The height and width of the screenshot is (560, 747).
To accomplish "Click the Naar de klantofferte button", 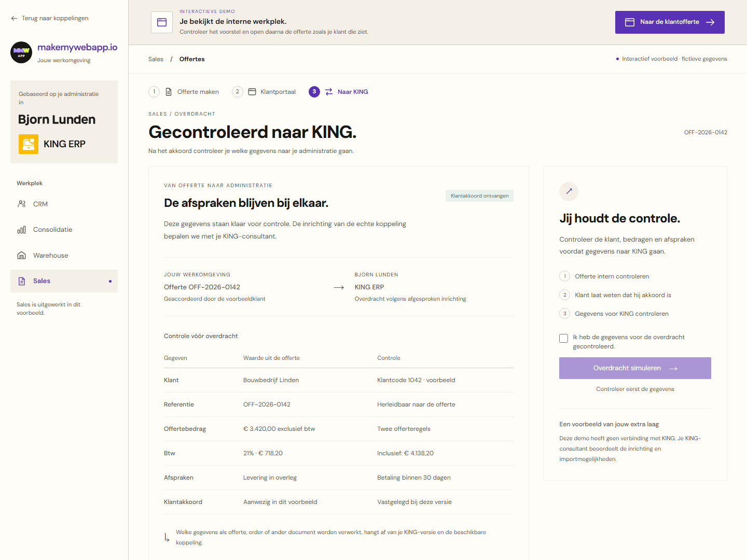I will point(670,22).
